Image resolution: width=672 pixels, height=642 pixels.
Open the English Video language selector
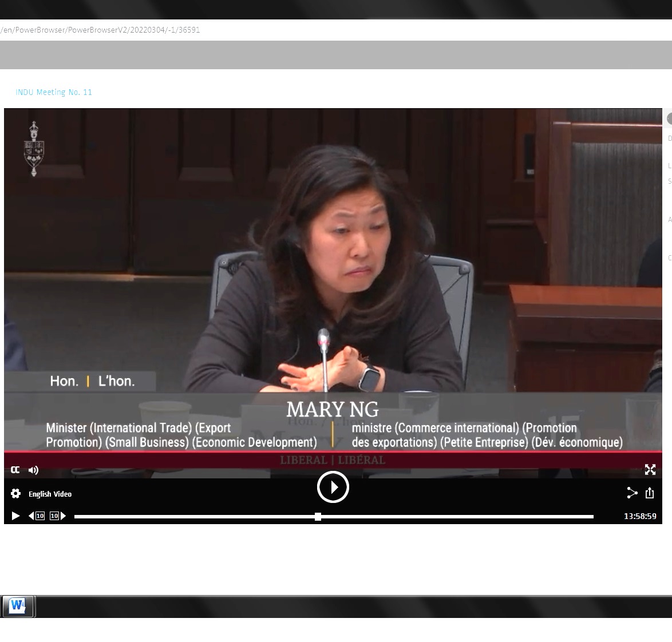(50, 494)
